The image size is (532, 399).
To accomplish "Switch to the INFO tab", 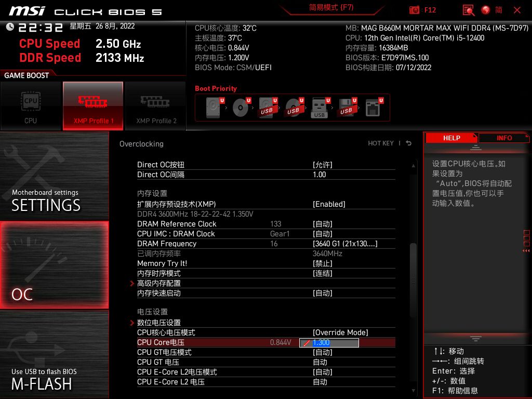I will coord(504,138).
